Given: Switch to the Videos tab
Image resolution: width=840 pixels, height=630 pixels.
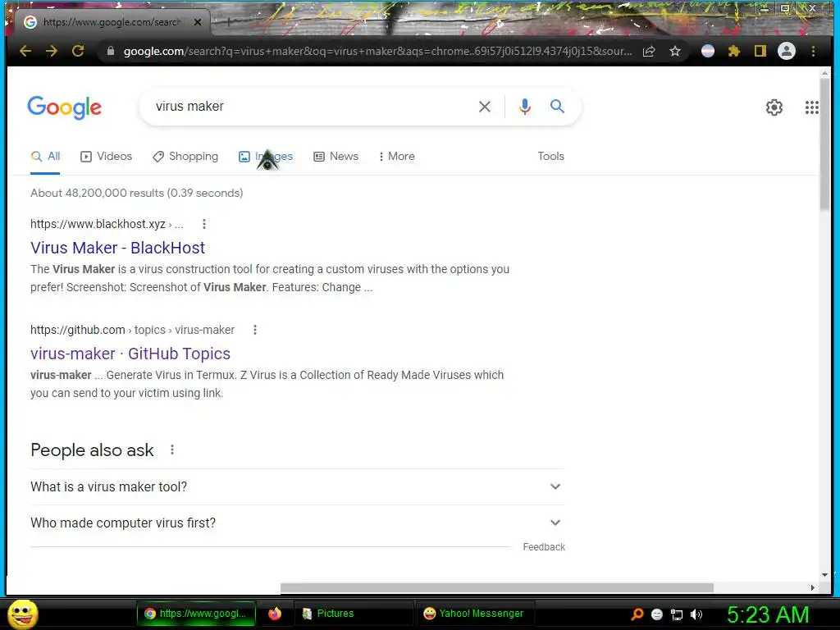Looking at the screenshot, I should click(x=106, y=157).
